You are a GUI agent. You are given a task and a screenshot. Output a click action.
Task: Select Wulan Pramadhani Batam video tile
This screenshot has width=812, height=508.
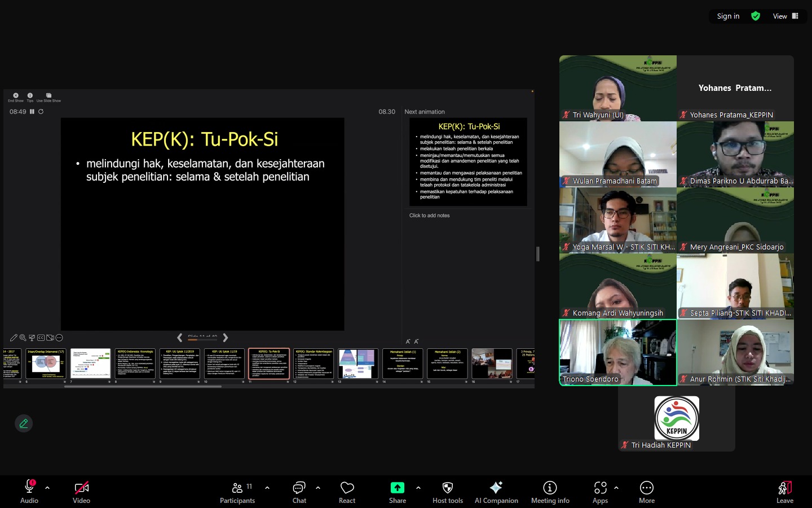tap(618, 154)
